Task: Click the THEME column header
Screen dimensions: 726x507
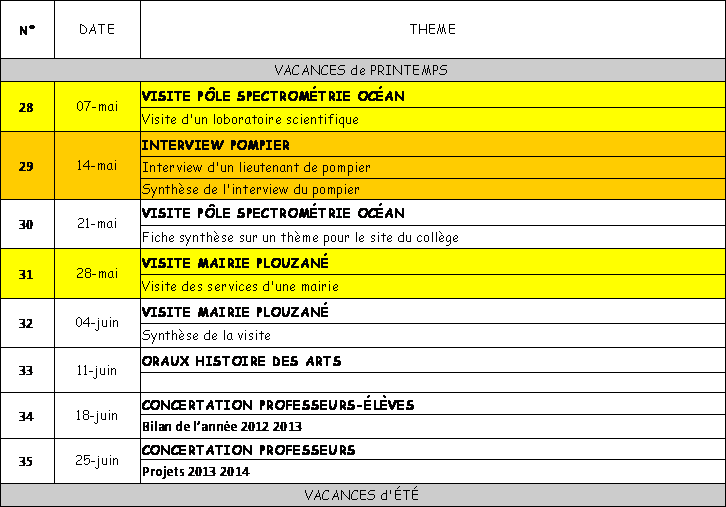Action: tap(432, 30)
